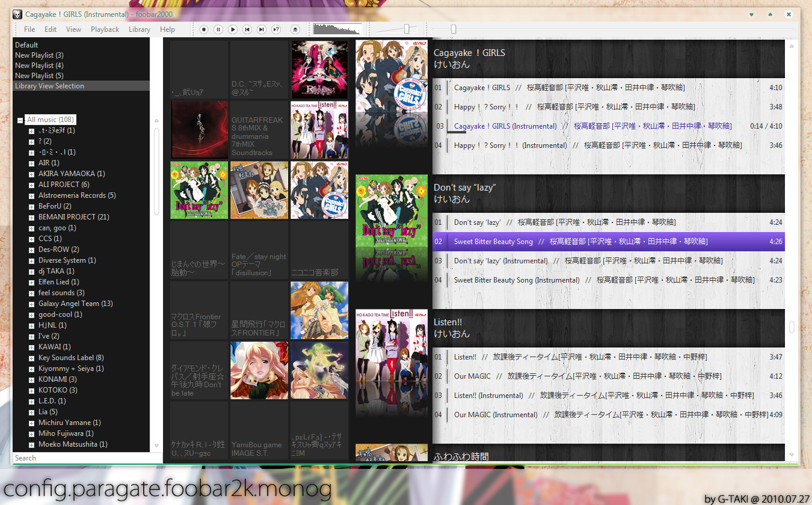Adjust the volume slider knob
Image resolution: width=812 pixels, height=505 pixels.
click(407, 29)
